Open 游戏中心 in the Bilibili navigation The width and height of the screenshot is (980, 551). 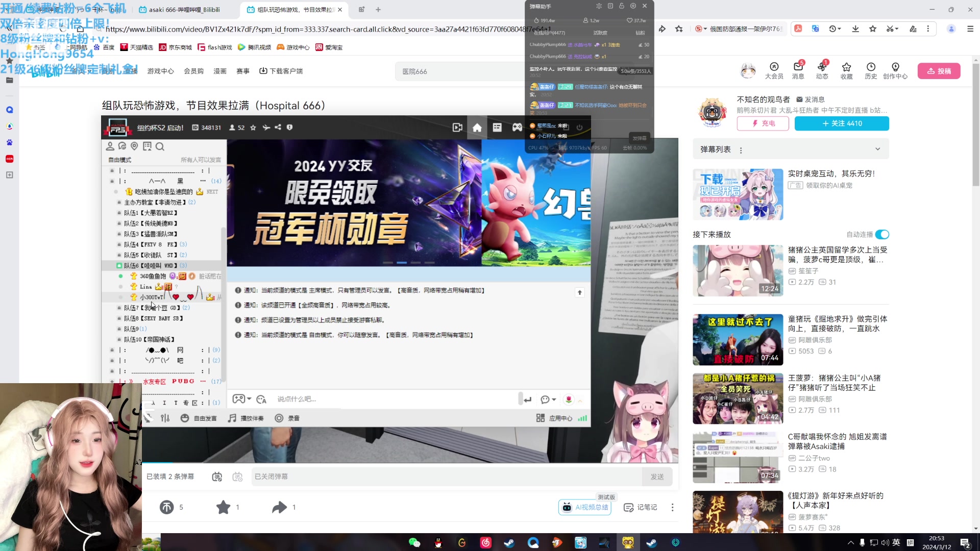point(160,71)
